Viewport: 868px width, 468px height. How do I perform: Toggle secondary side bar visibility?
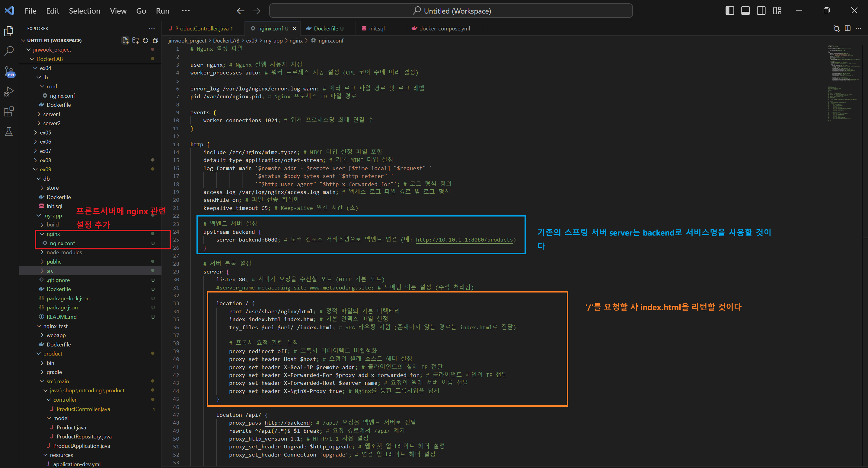pos(761,11)
